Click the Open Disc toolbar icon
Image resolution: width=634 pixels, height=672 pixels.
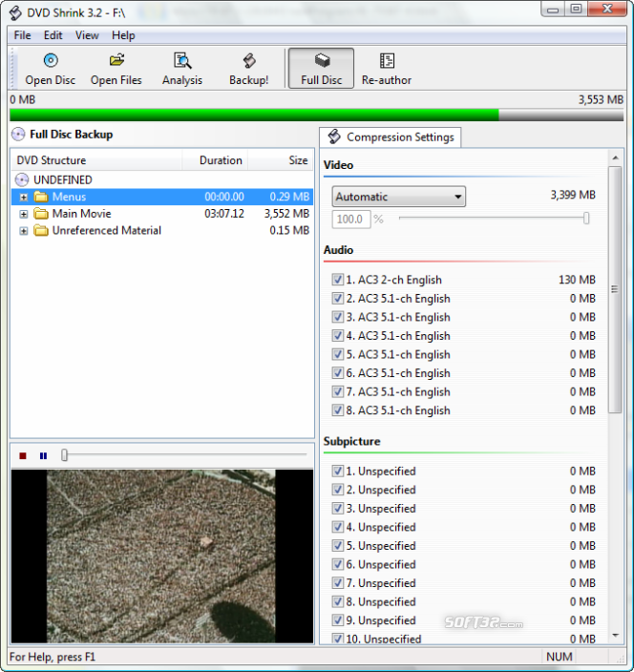coord(51,69)
